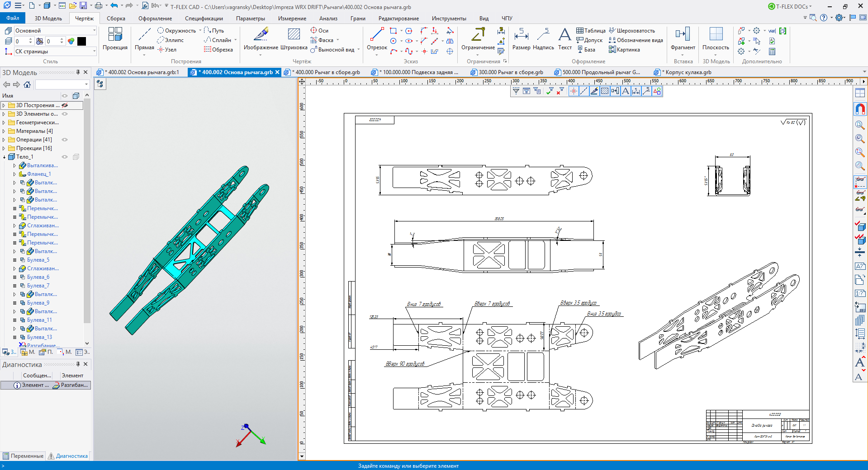Select the Булева_5 tree item
The image size is (868, 470).
(38, 259)
